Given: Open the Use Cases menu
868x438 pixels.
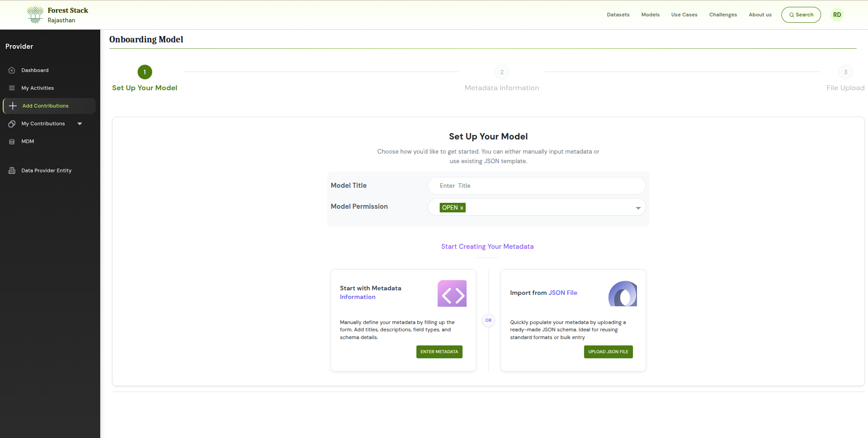Looking at the screenshot, I should click(684, 15).
